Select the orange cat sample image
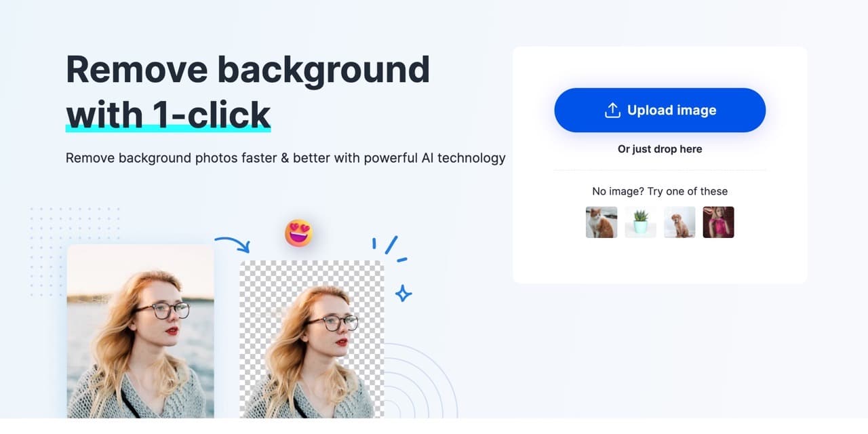This screenshot has height=434, width=868. [x=601, y=222]
